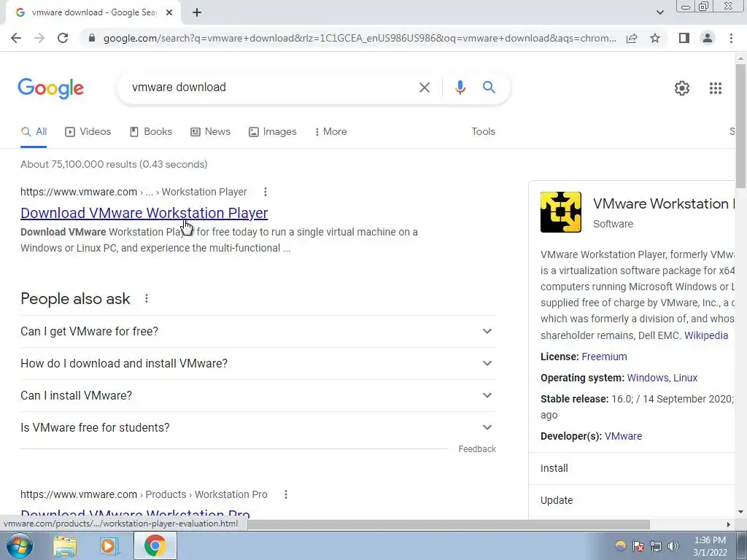Open a new tab with the plus icon
This screenshot has width=747, height=560.
pos(197,13)
